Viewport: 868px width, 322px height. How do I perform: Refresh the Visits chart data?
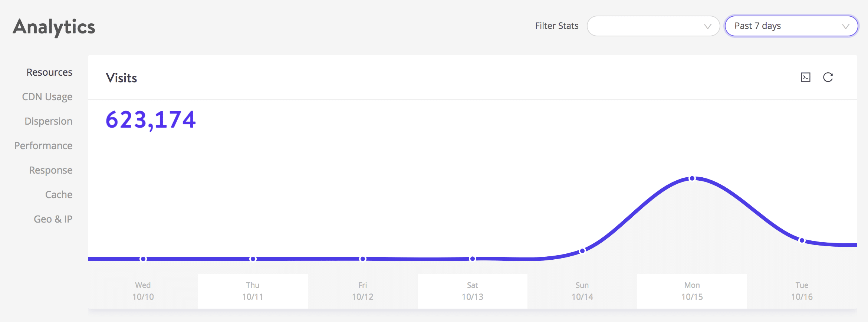click(829, 78)
